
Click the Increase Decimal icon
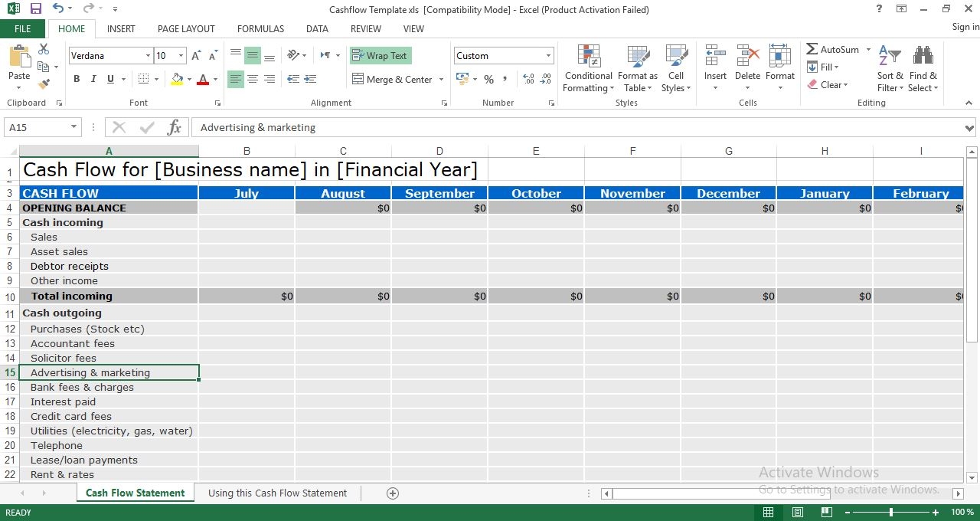coord(528,79)
